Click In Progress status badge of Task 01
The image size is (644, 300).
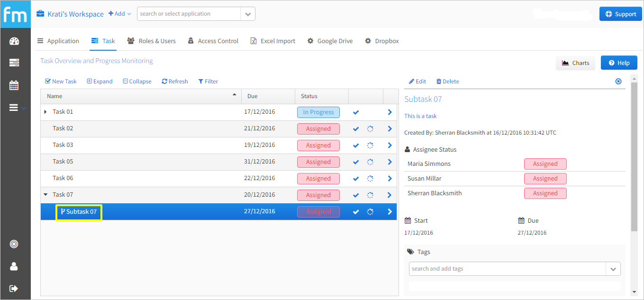point(318,112)
